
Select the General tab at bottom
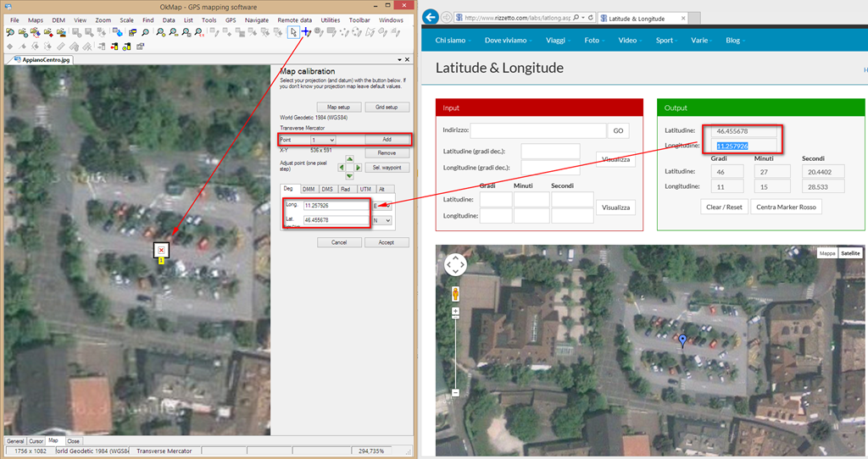[x=15, y=441]
